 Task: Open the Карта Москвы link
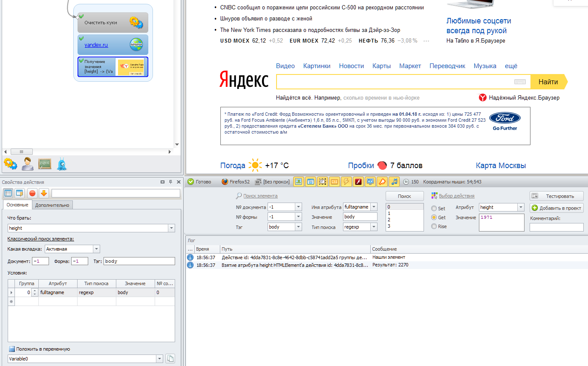501,166
